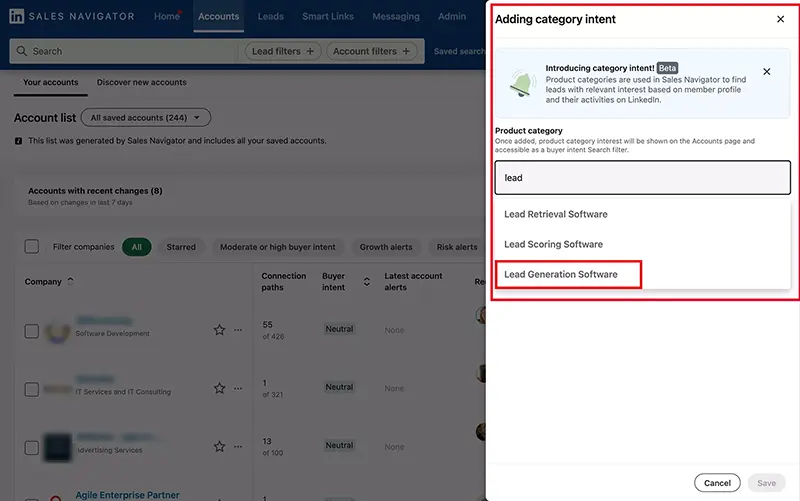Open the Messaging menu
The image size is (800, 501).
[396, 16]
